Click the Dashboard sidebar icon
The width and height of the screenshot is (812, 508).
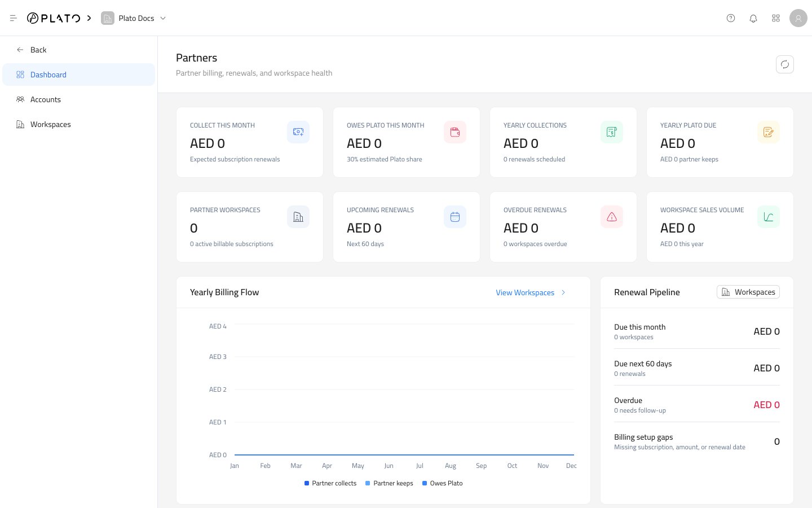point(20,75)
